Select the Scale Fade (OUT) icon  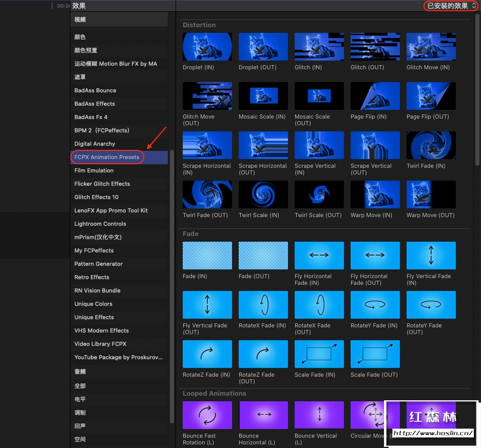tap(375, 354)
